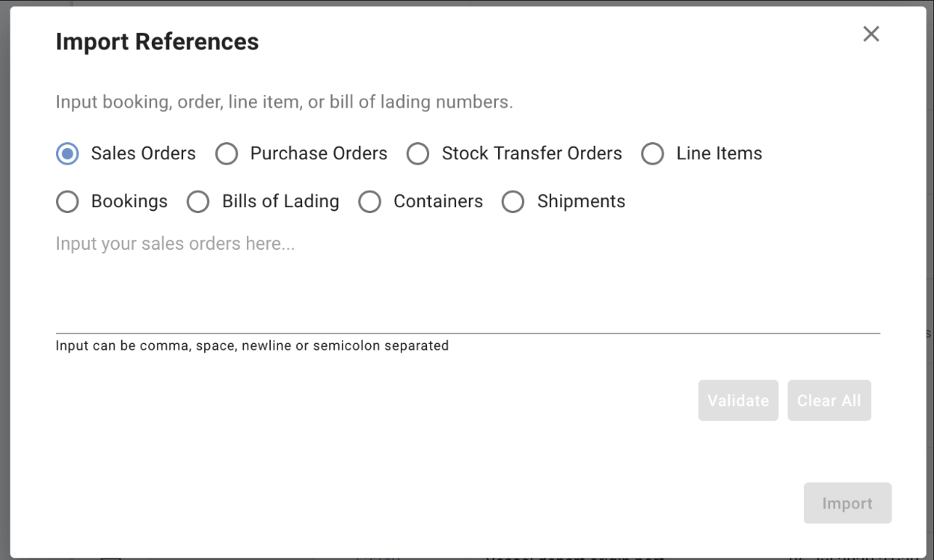Click the 'Containers' label text
The width and height of the screenshot is (934, 560).
(438, 201)
